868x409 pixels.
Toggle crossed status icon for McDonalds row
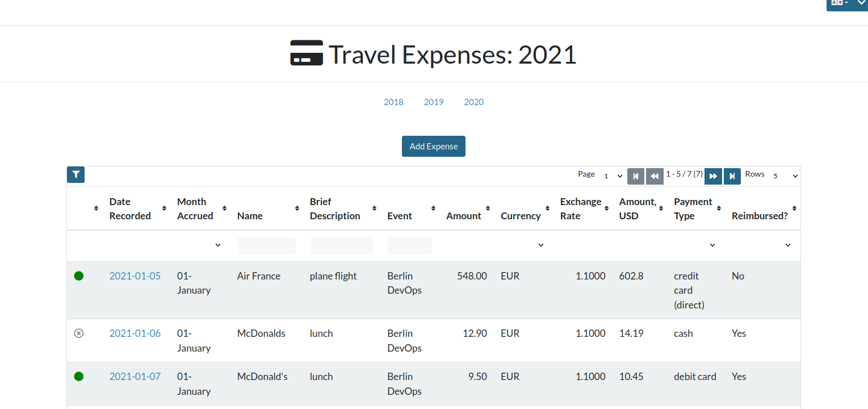(x=79, y=333)
